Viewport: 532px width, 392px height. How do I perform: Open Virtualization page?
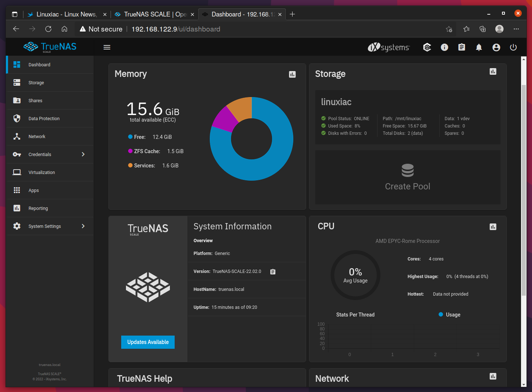coord(50,173)
